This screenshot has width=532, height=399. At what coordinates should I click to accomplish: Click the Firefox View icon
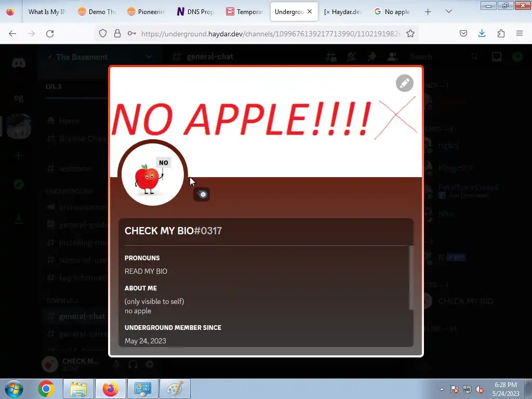point(10,11)
